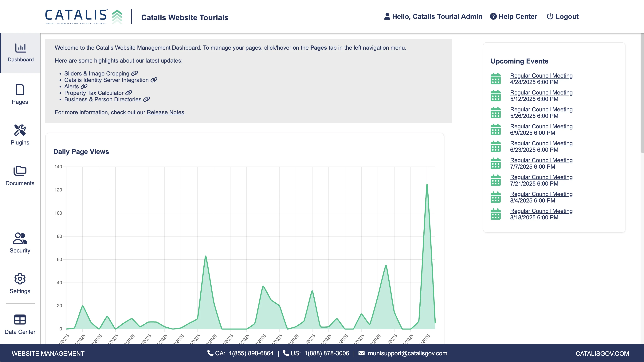Open the Dashboard sidebar icon
The width and height of the screenshot is (644, 362).
[x=21, y=48]
